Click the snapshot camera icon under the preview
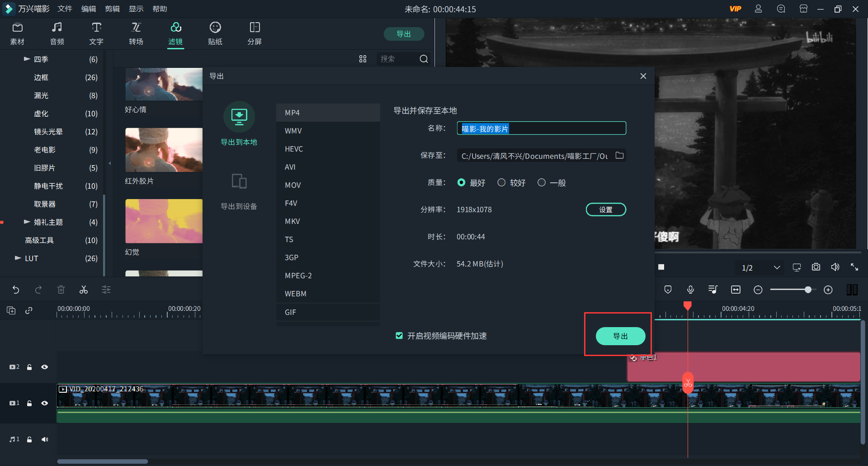Viewport: 868px width, 466px height. click(816, 267)
